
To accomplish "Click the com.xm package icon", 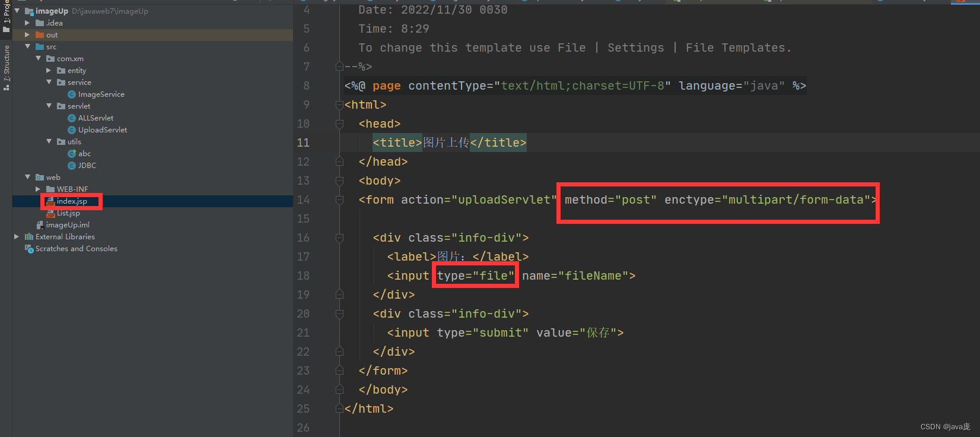I will pos(50,59).
